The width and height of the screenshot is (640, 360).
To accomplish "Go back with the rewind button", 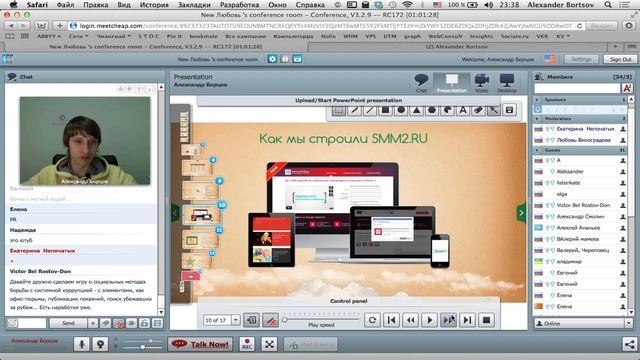I will (x=410, y=320).
